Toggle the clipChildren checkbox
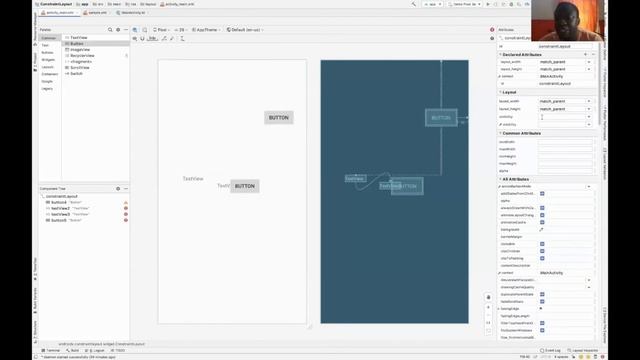Screen dimensions: 640x360 tap(542, 251)
